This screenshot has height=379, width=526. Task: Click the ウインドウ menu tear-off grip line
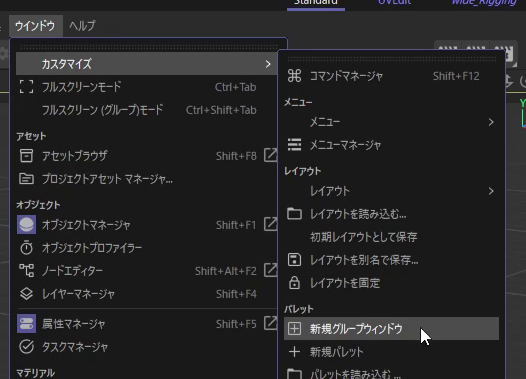click(149, 46)
